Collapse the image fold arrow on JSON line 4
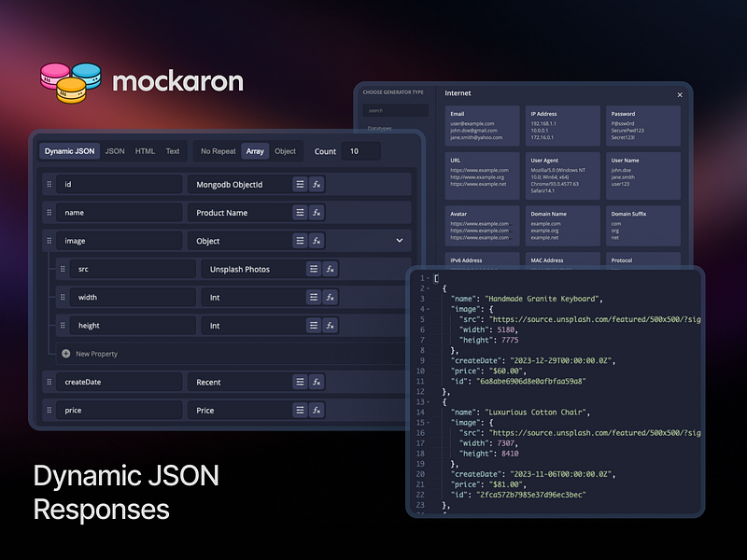The image size is (747, 560). [x=429, y=309]
